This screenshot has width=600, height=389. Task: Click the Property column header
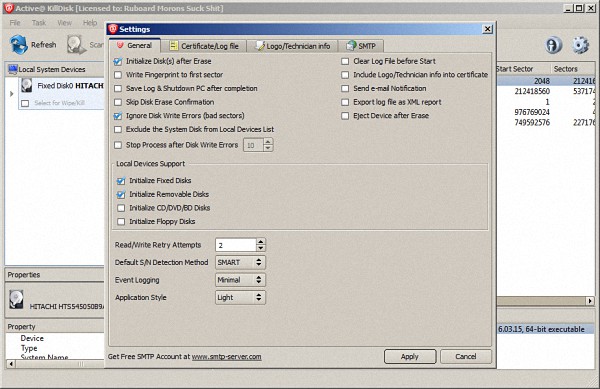[55, 327]
